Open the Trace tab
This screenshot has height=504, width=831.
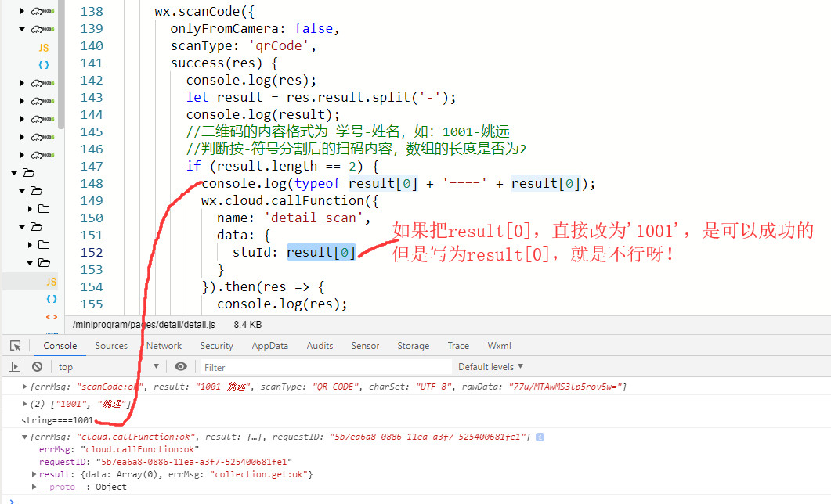pyautogui.click(x=458, y=346)
